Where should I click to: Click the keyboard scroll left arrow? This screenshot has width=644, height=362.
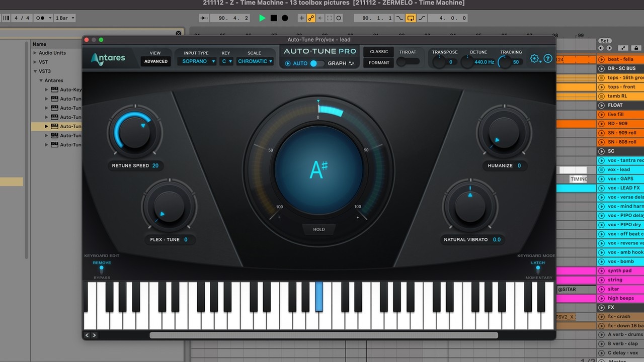[87, 335]
